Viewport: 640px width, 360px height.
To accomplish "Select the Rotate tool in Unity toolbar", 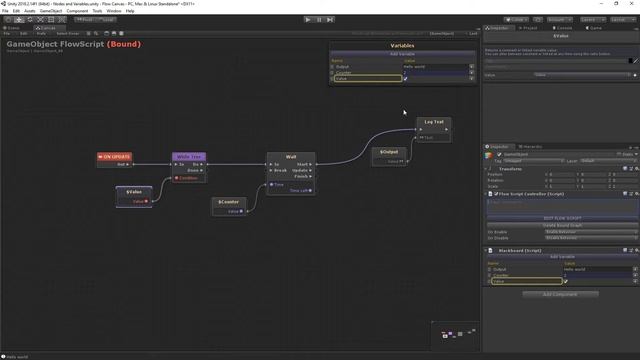I will click(29, 20).
